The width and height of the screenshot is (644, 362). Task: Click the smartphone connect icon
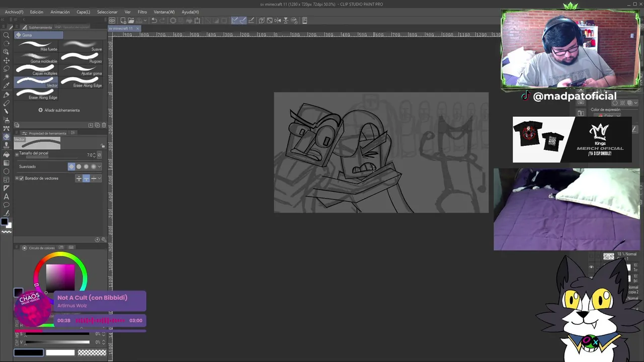304,21
